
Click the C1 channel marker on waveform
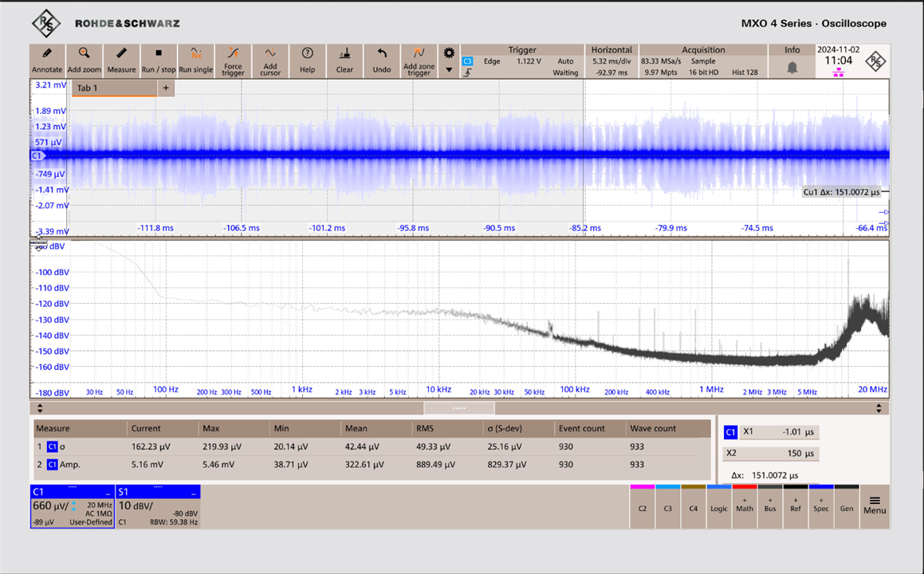point(37,155)
